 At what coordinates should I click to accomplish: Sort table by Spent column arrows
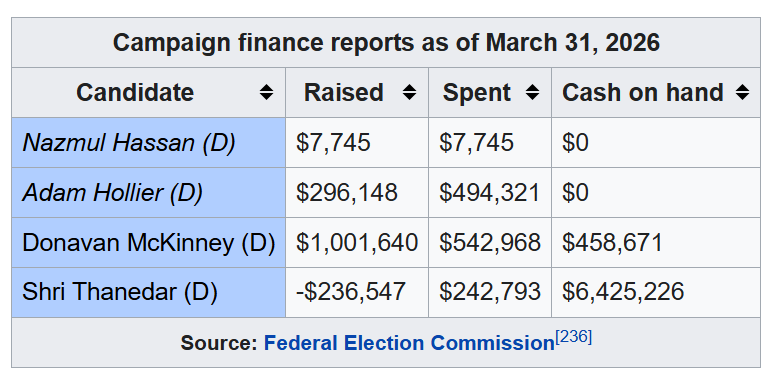pyautogui.click(x=532, y=93)
